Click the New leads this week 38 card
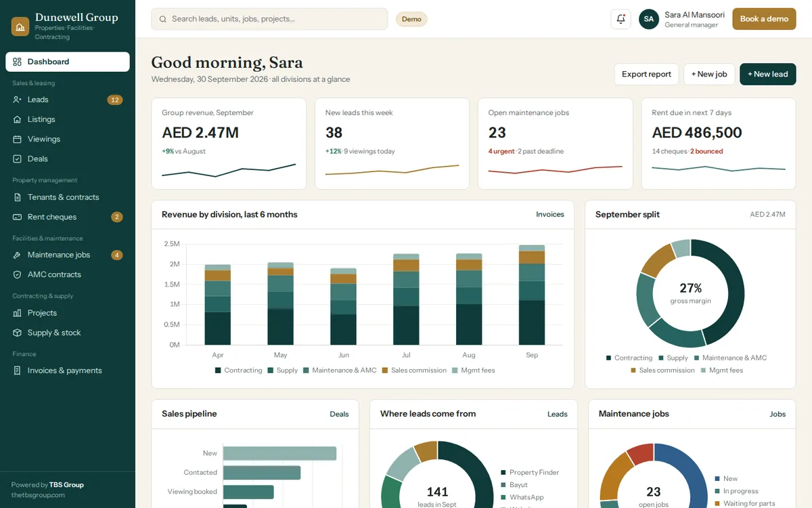The width and height of the screenshot is (812, 508). tap(392, 144)
